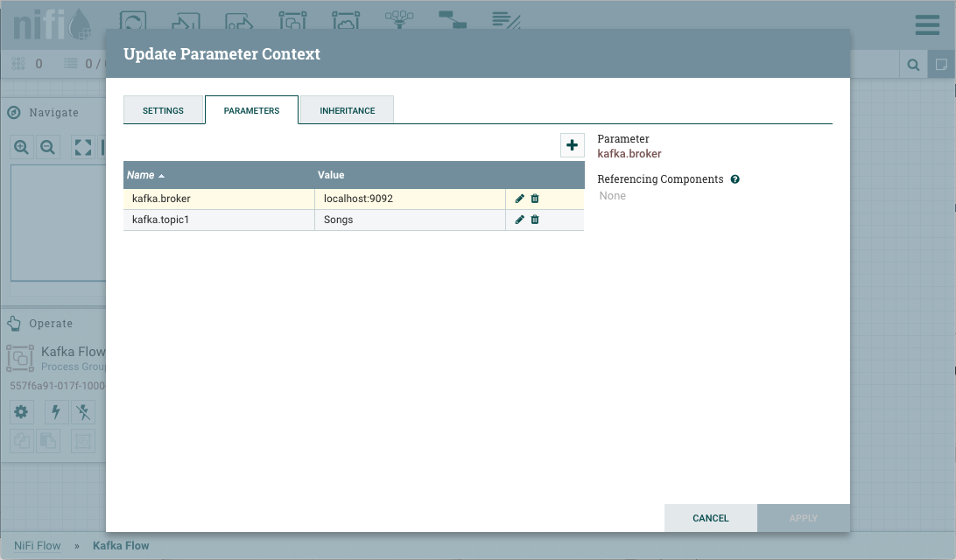The width and height of the screenshot is (956, 560).
Task: Edit the kafka.topic1 parameter with pencil icon
Action: click(520, 220)
